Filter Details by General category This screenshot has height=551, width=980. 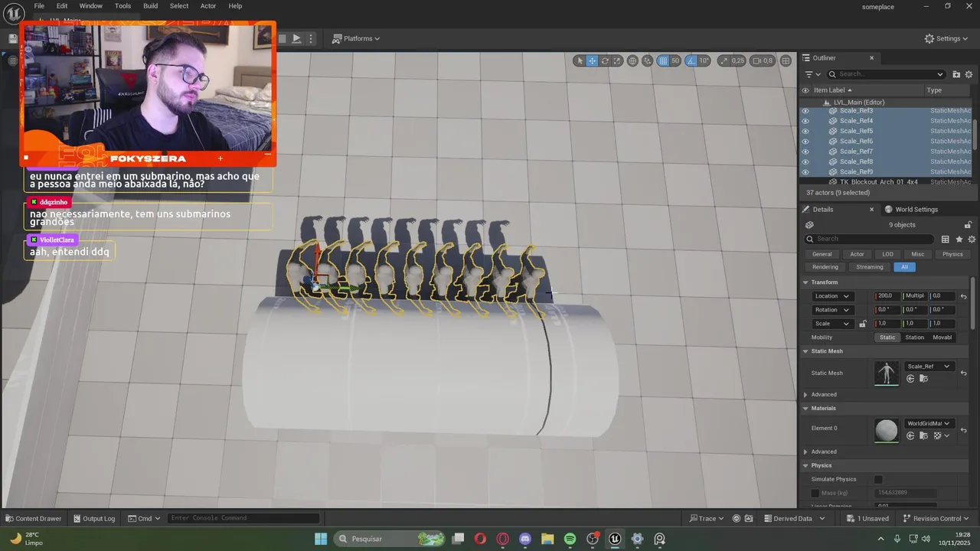click(822, 254)
